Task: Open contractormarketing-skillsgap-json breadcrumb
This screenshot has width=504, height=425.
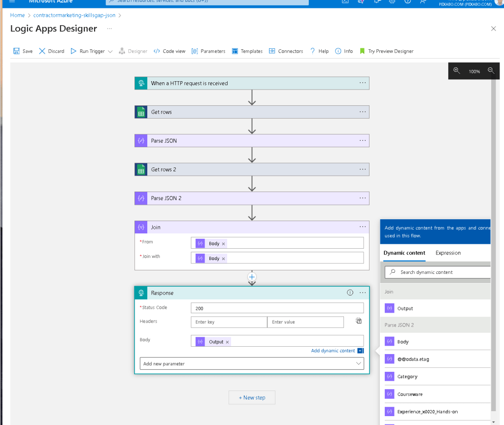Action: pyautogui.click(x=74, y=15)
